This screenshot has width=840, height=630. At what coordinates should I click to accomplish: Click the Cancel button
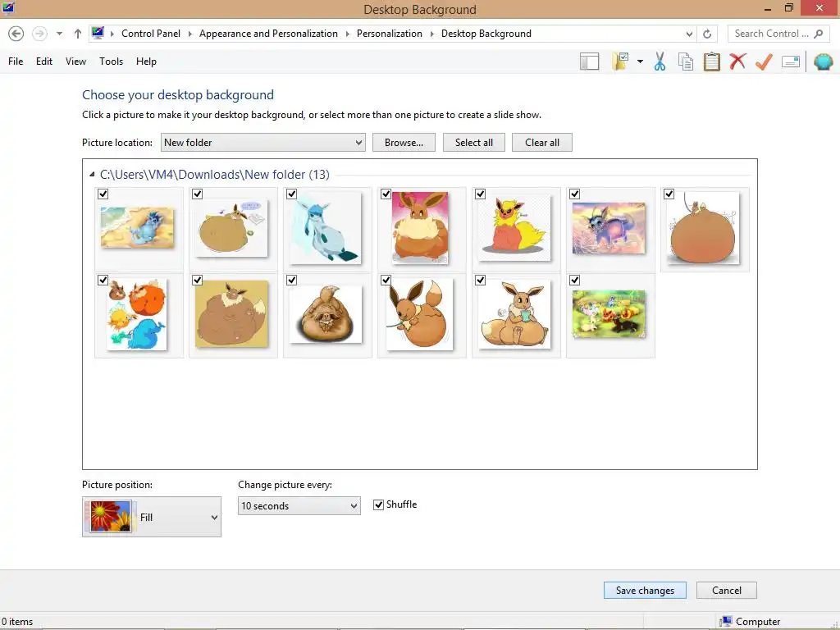[x=727, y=591]
